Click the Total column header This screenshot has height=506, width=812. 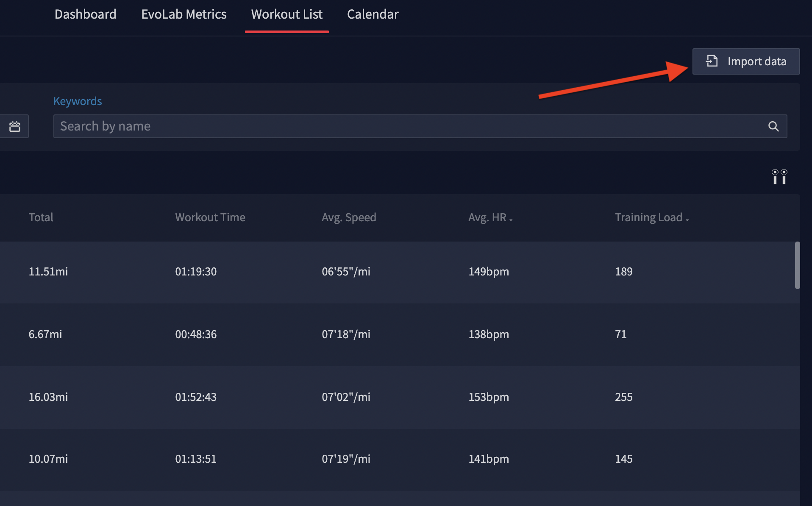tap(41, 217)
